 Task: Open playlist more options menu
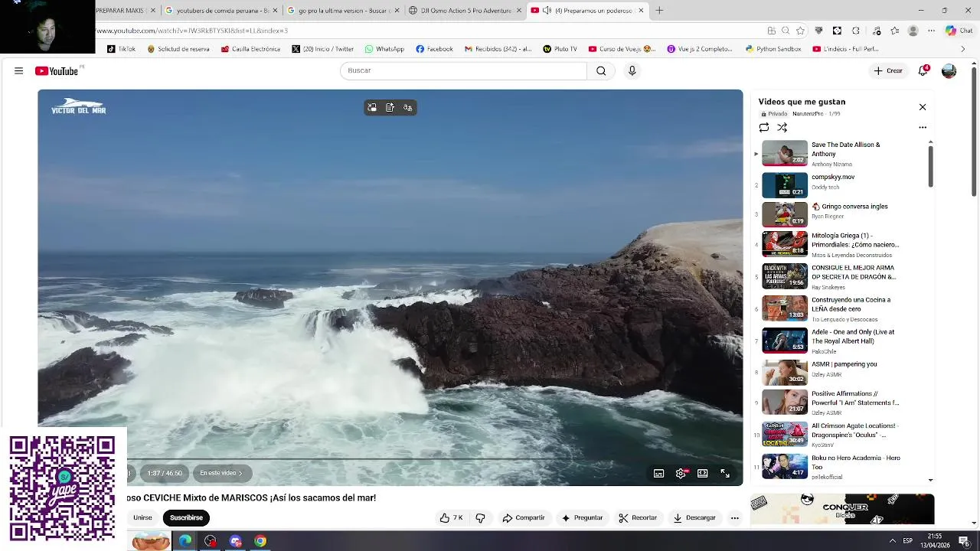[x=923, y=128]
